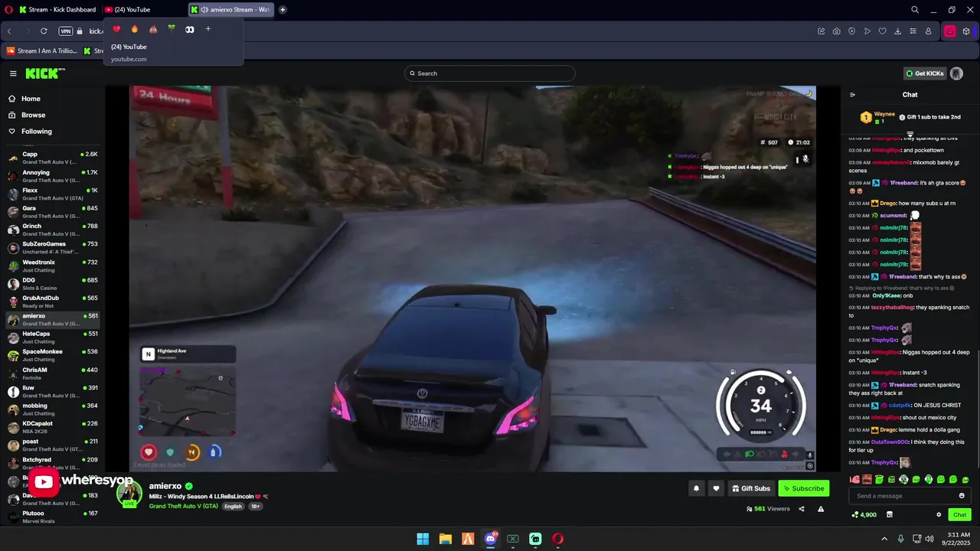Open the Opera GX taskbar icon
This screenshot has height=551, width=980.
[x=558, y=539]
